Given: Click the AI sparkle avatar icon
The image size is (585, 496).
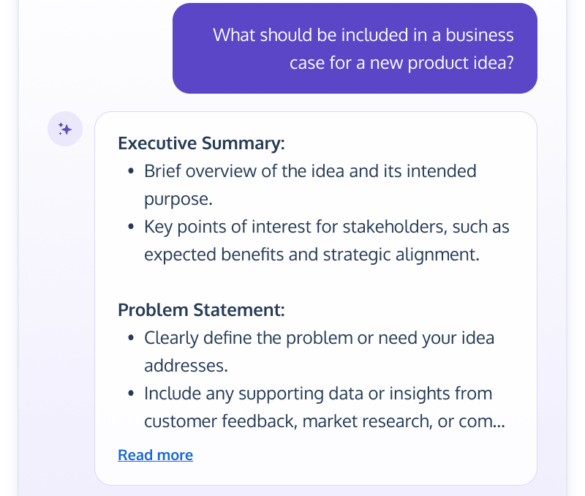Looking at the screenshot, I should coord(65,129).
